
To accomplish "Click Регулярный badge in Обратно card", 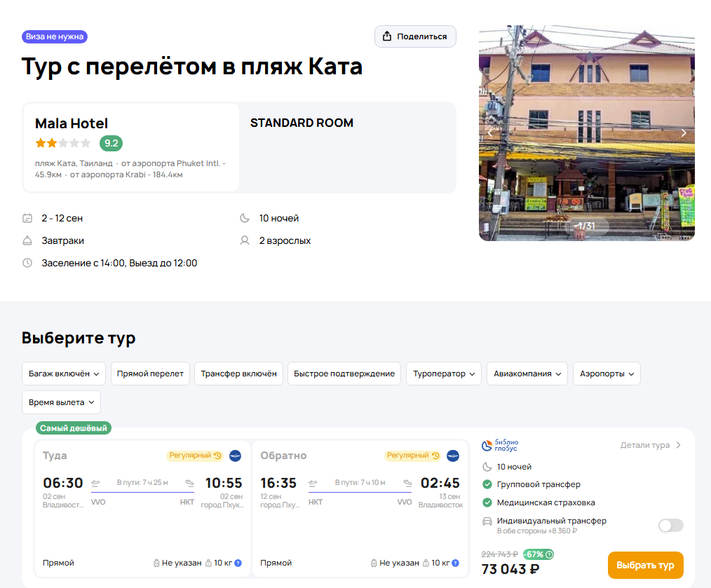I will pyautogui.click(x=412, y=455).
